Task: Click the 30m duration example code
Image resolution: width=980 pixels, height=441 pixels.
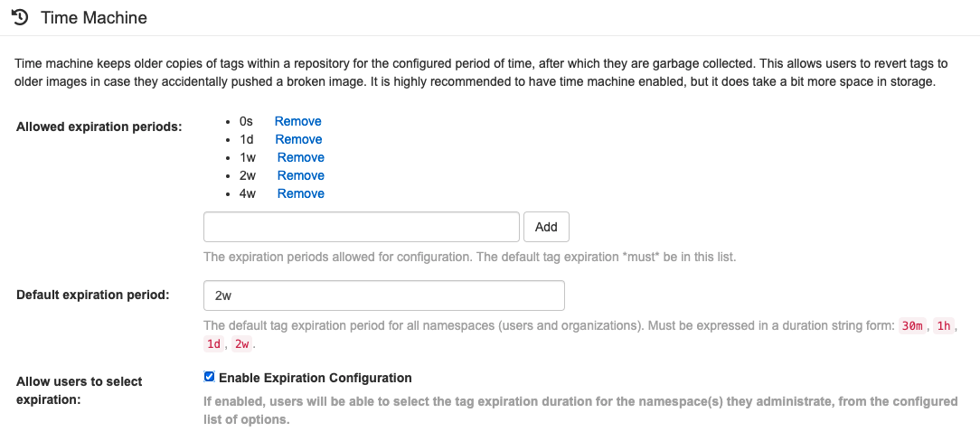Action: coord(913,326)
